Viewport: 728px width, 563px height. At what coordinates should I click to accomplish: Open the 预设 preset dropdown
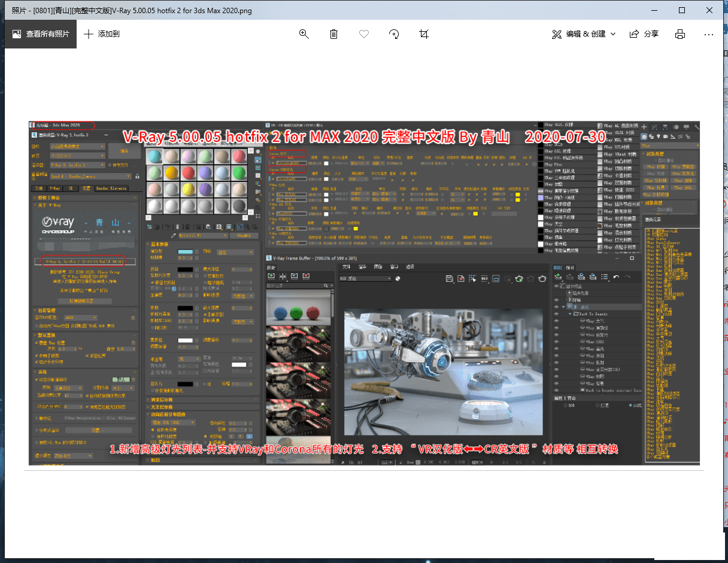[77, 156]
